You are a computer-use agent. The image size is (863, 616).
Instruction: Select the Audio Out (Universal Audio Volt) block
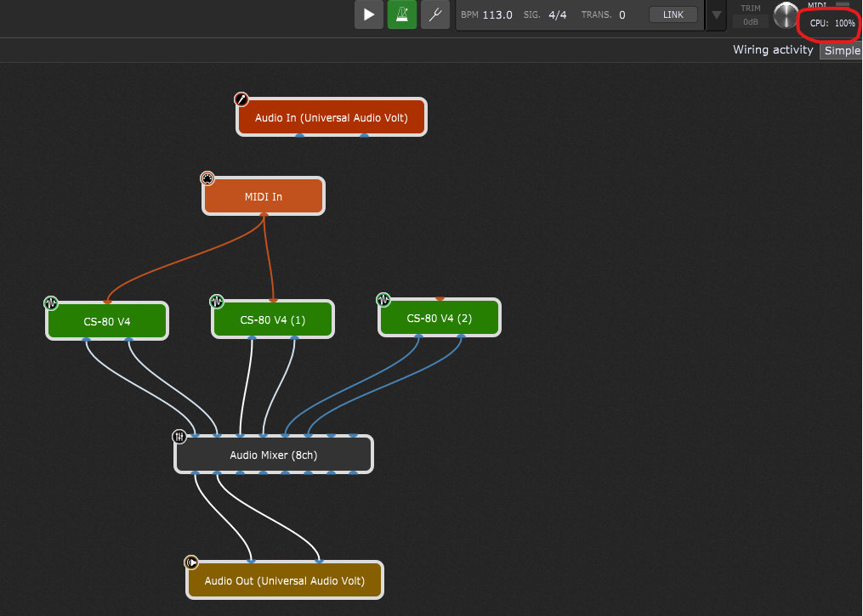point(285,580)
